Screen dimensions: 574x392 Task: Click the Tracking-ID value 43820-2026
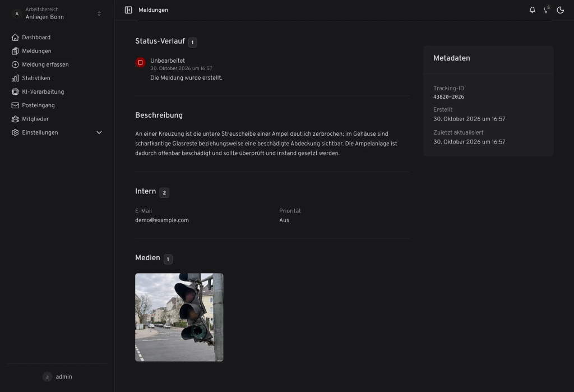pyautogui.click(x=448, y=96)
